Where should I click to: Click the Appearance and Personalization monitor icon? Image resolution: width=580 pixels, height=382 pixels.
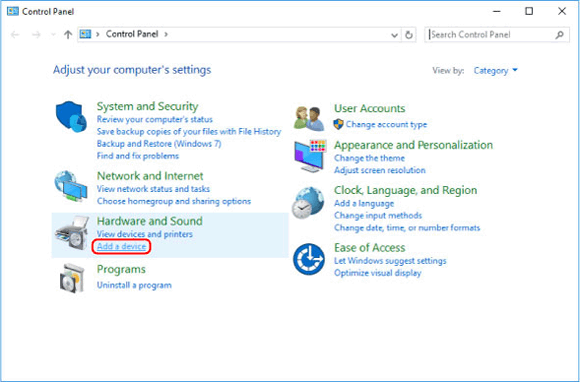[310, 156]
